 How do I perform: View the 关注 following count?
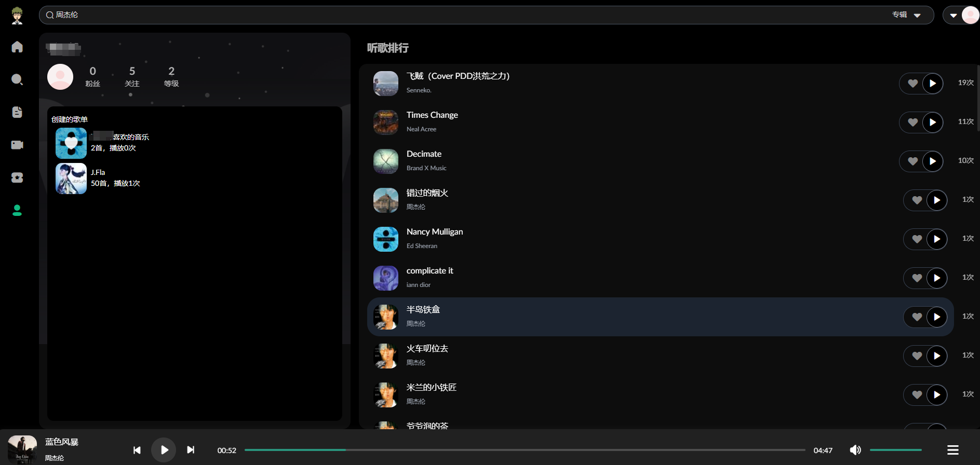(x=132, y=76)
